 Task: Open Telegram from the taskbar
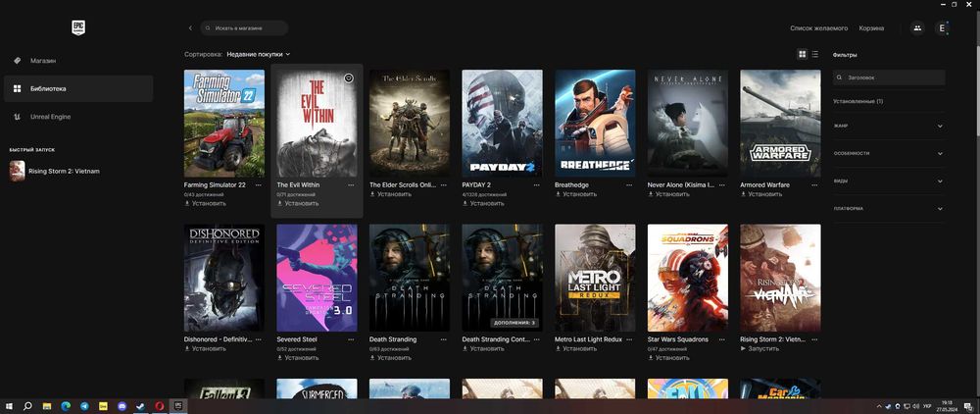(84, 406)
